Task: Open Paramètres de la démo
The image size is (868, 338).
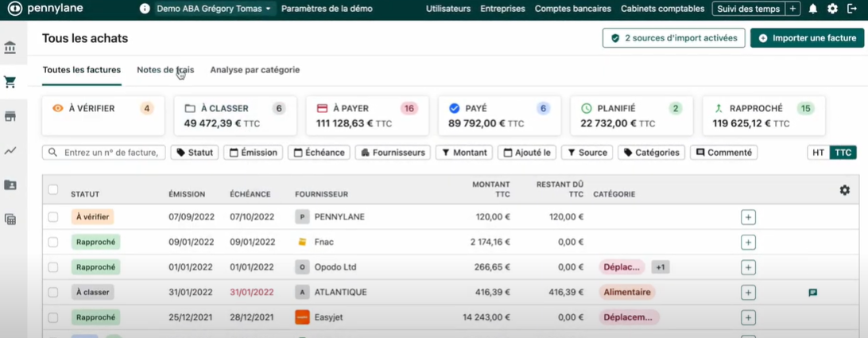Action: click(327, 9)
